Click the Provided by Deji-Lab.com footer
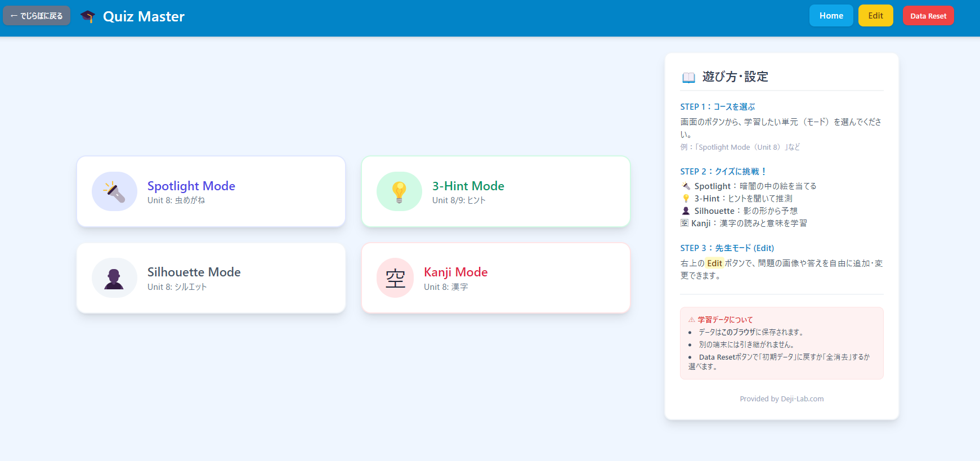The height and width of the screenshot is (461, 980). coord(781,399)
